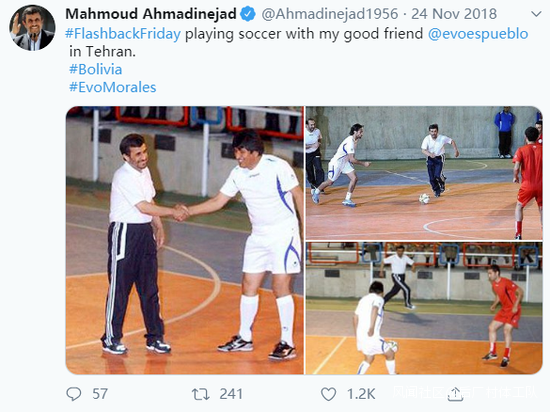Open the top right soccer match photo
550x412 pixels.
(x=424, y=173)
